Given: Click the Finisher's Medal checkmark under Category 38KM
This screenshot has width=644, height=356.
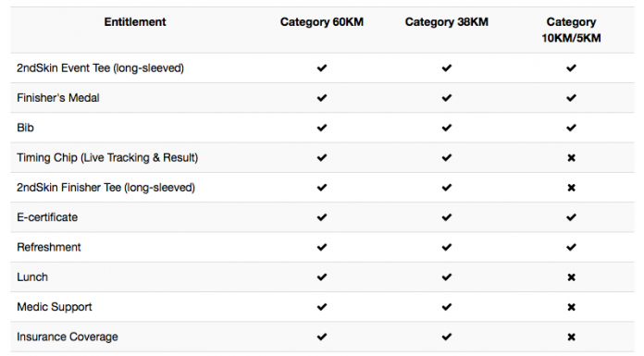Looking at the screenshot, I should coord(446,98).
